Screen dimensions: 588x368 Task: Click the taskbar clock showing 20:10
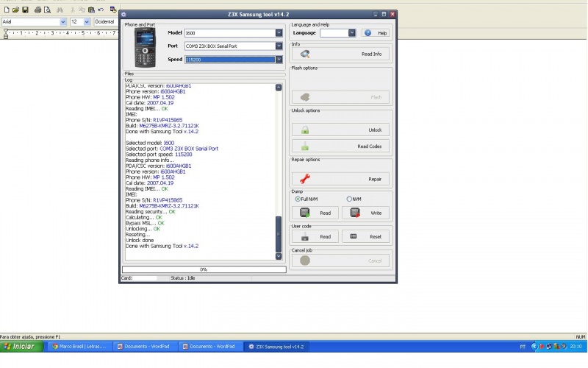point(576,346)
